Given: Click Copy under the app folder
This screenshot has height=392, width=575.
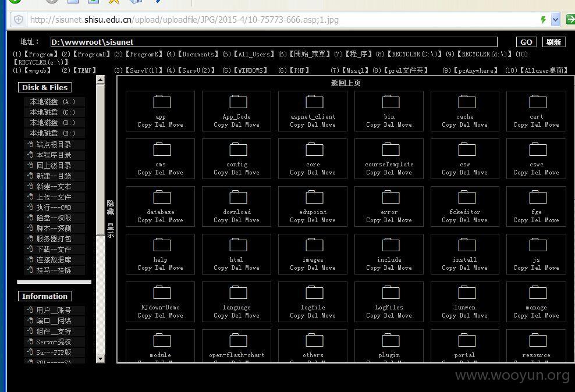Looking at the screenshot, I should (x=144, y=125).
